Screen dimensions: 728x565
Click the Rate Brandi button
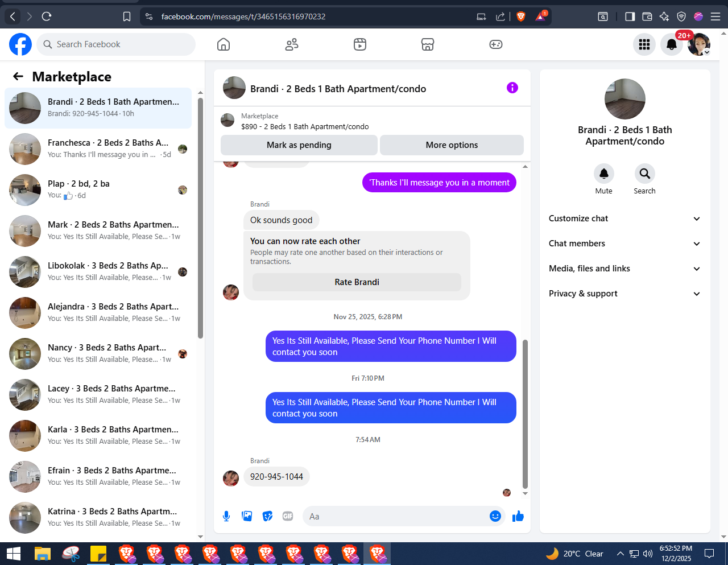point(357,282)
